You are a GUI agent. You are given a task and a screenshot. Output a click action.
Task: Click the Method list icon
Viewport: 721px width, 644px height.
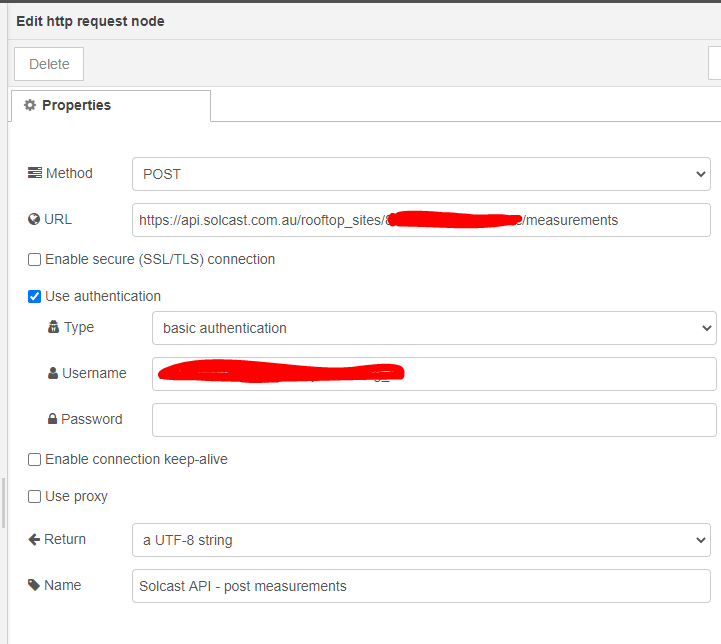(x=35, y=173)
